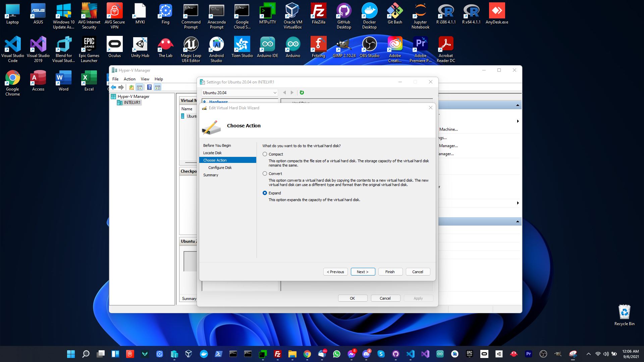Click the Name column header in Virtual Machines
The height and width of the screenshot is (362, 644).
[x=187, y=109]
